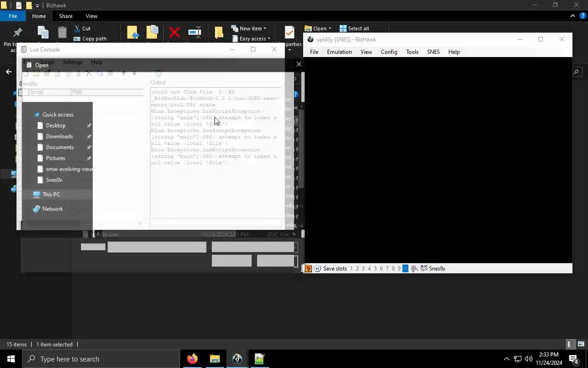
Task: Click the highlighted save slot 0
Action: point(405,269)
